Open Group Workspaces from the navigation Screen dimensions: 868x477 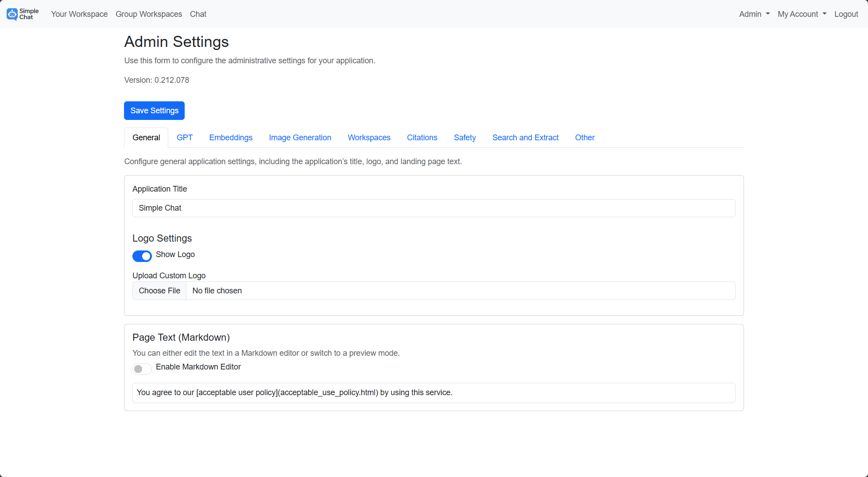(149, 14)
